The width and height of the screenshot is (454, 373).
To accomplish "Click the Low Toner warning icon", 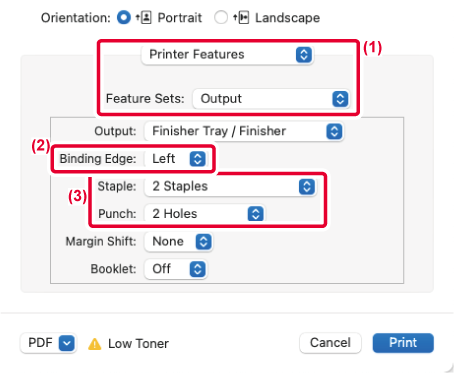I will (x=95, y=344).
